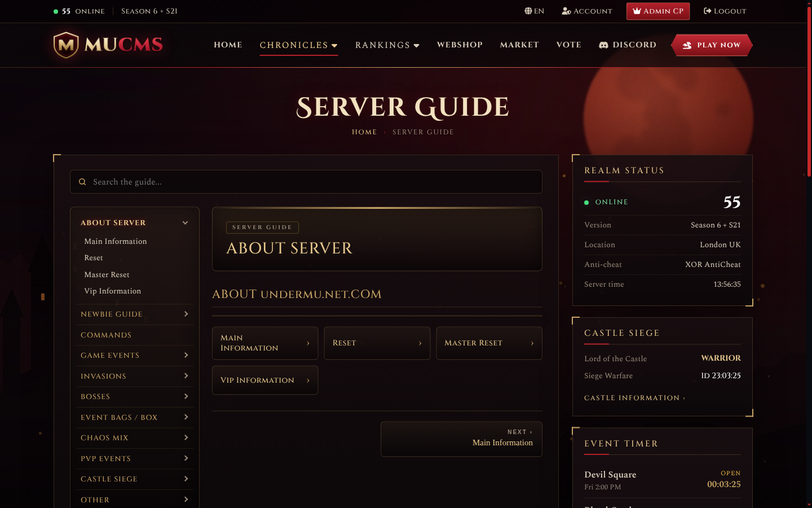Click the arrow on Reset card
Image resolution: width=812 pixels, height=508 pixels.
[420, 343]
